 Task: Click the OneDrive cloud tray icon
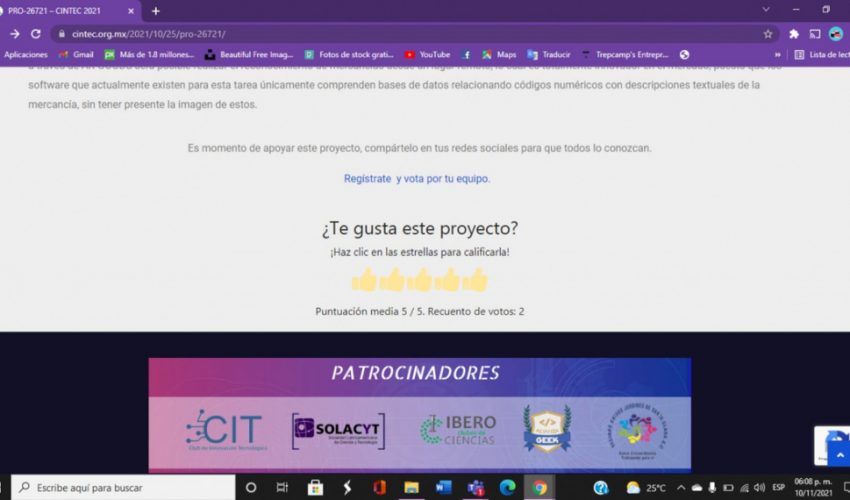click(697, 488)
